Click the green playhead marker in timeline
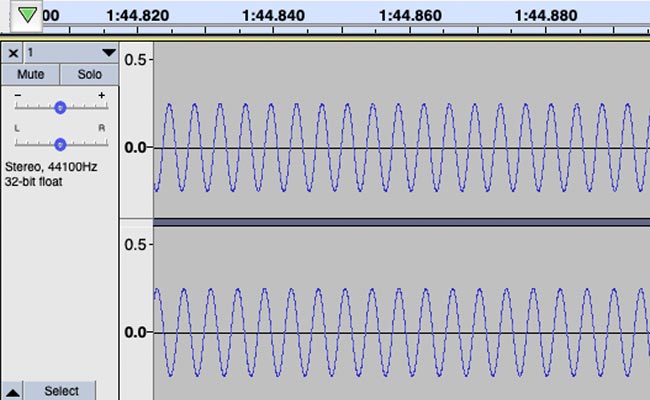The image size is (650, 400). click(27, 15)
